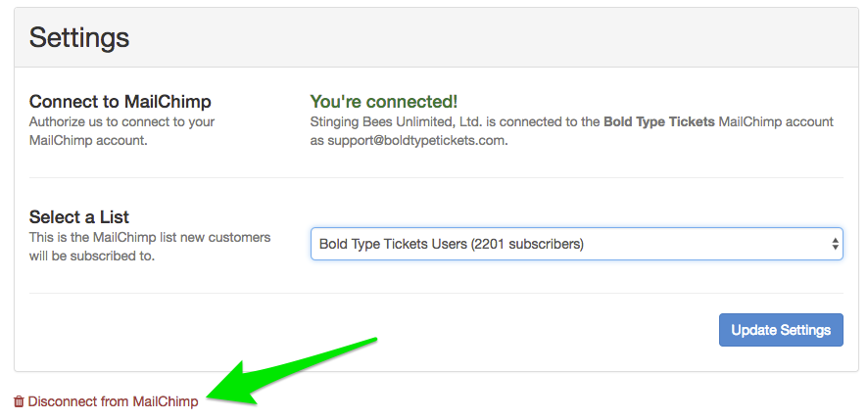Click the Select a List heading
868x420 pixels.
pos(79,216)
